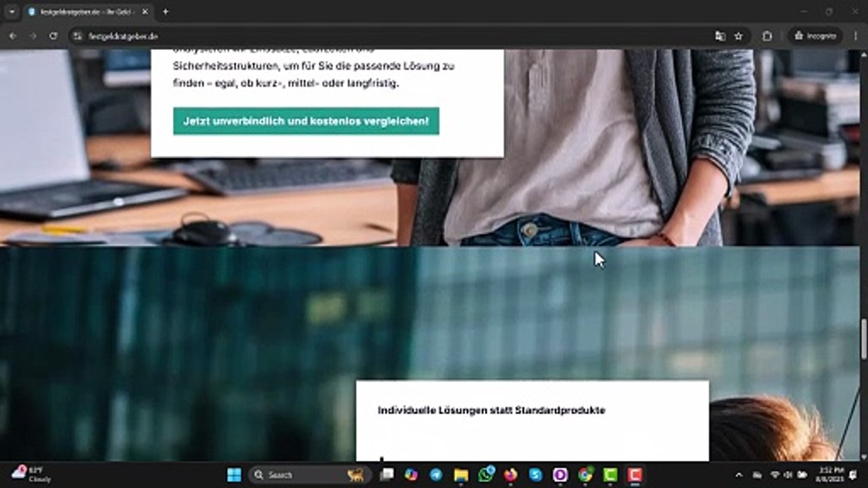Image resolution: width=868 pixels, height=488 pixels.
Task: Open the battery status tray icon
Action: point(802,474)
